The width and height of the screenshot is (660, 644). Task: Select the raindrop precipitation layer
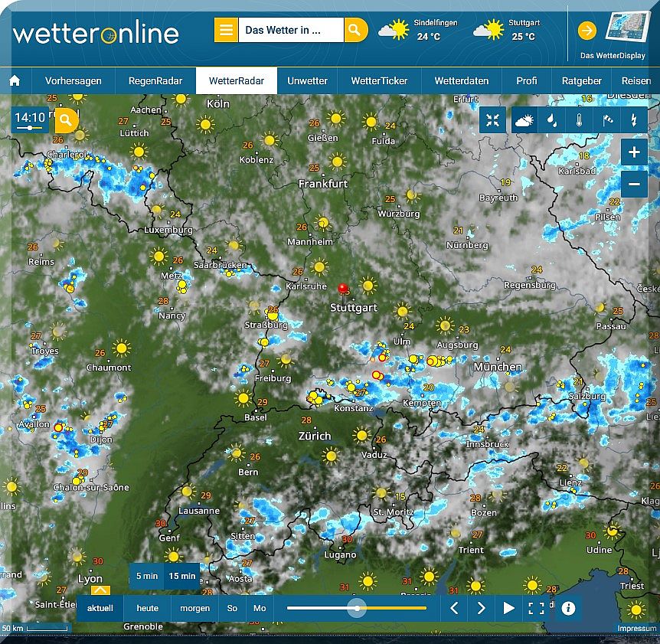pyautogui.click(x=552, y=120)
